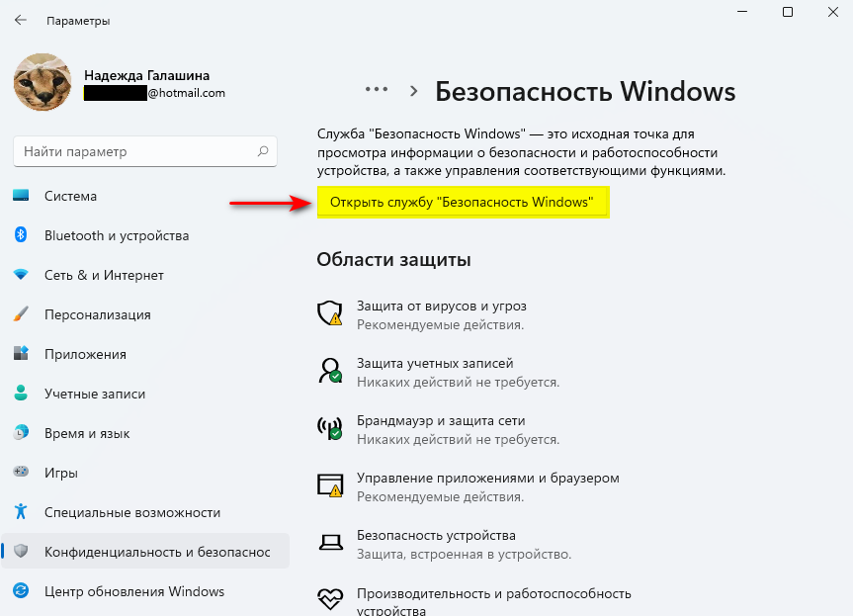Open Account protection person icon
Screen dimensions: 853x616
click(x=329, y=370)
